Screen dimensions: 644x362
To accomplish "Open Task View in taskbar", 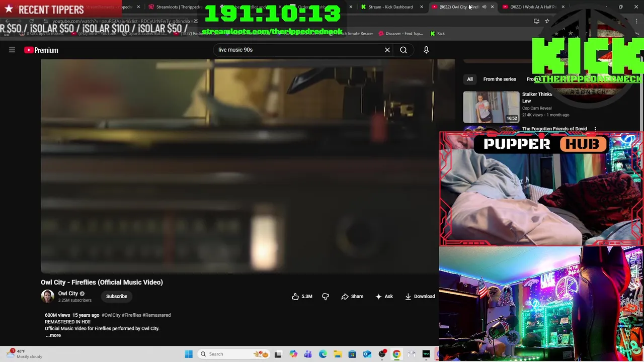I will click(x=278, y=354).
